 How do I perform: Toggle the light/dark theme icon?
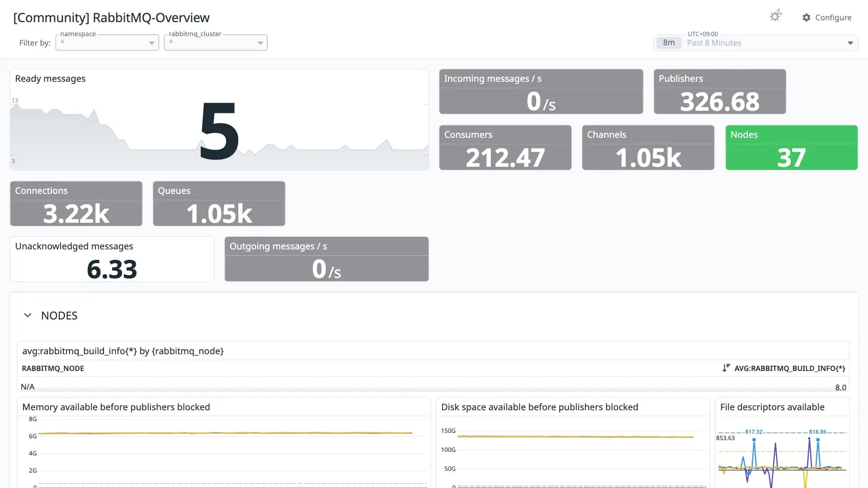point(776,16)
